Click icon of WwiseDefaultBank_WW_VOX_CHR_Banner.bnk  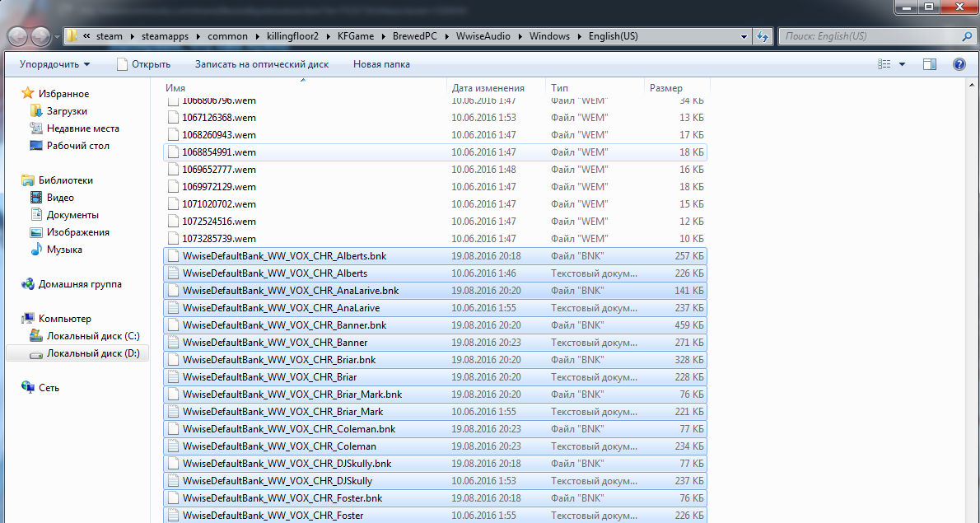click(x=173, y=325)
